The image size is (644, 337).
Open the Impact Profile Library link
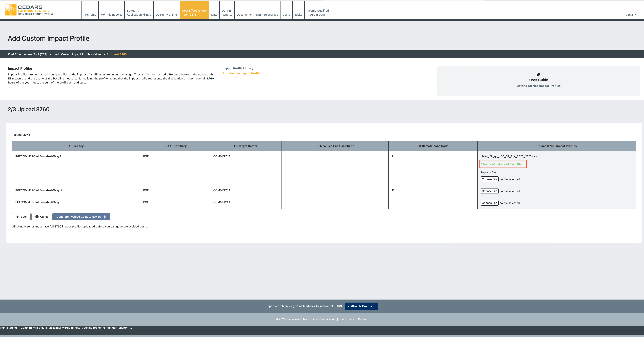coord(238,69)
